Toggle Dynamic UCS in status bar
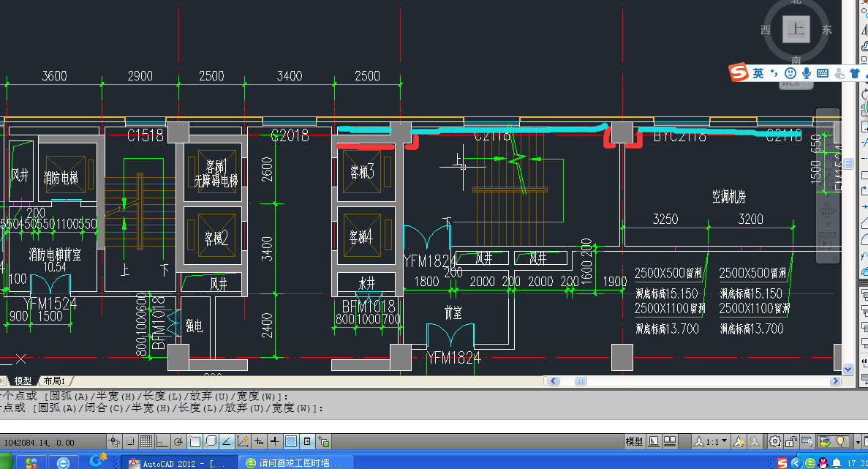The width and height of the screenshot is (868, 469). 243,441
